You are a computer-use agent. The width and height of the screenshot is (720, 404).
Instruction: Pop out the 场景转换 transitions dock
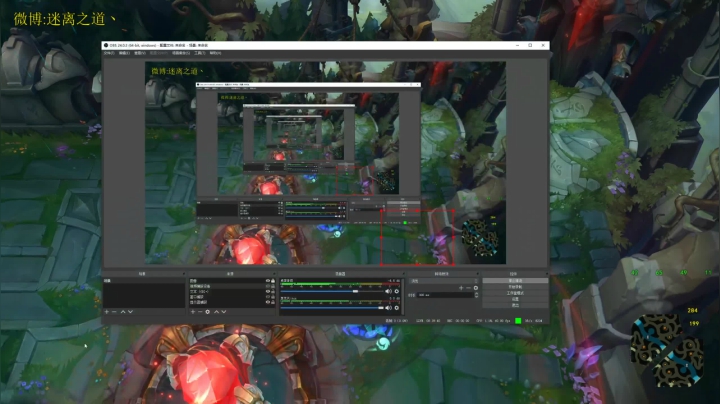478,274
